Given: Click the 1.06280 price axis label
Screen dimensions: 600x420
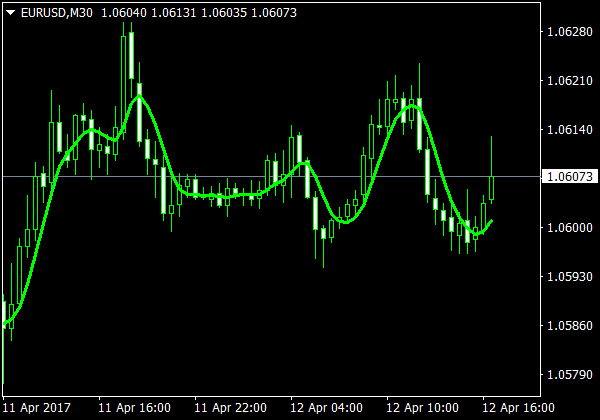Looking at the screenshot, I should click(570, 32).
